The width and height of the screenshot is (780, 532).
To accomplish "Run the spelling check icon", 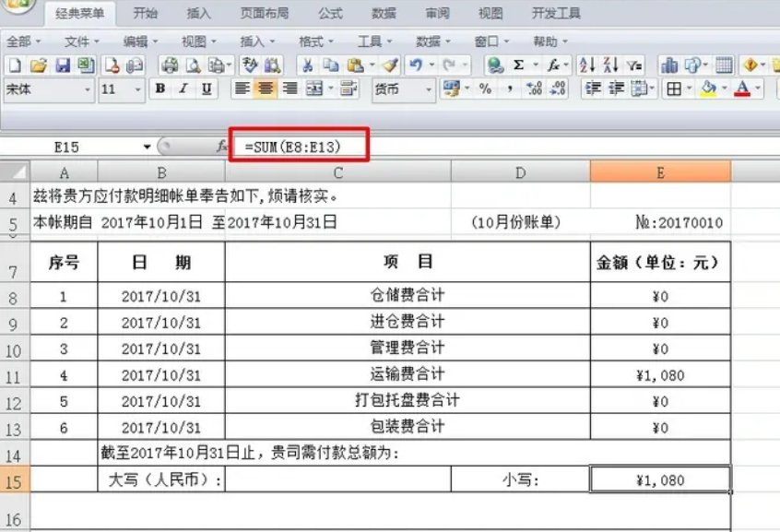I will [x=249, y=65].
